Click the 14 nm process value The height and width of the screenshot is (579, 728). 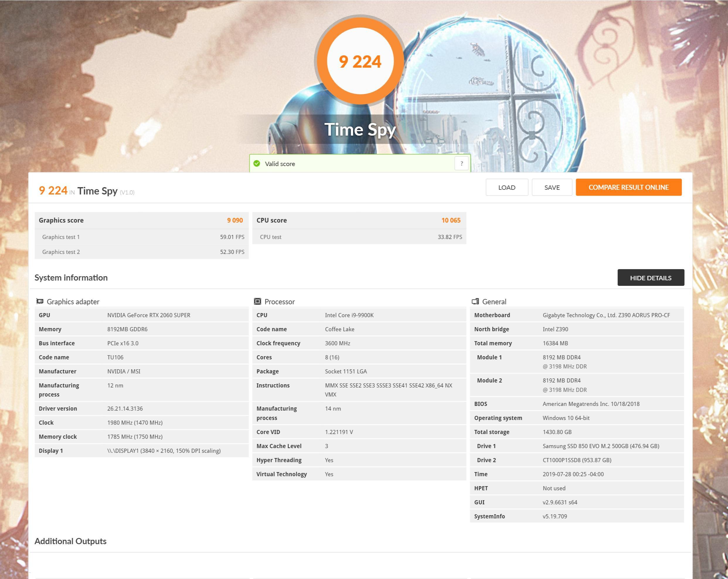click(333, 409)
